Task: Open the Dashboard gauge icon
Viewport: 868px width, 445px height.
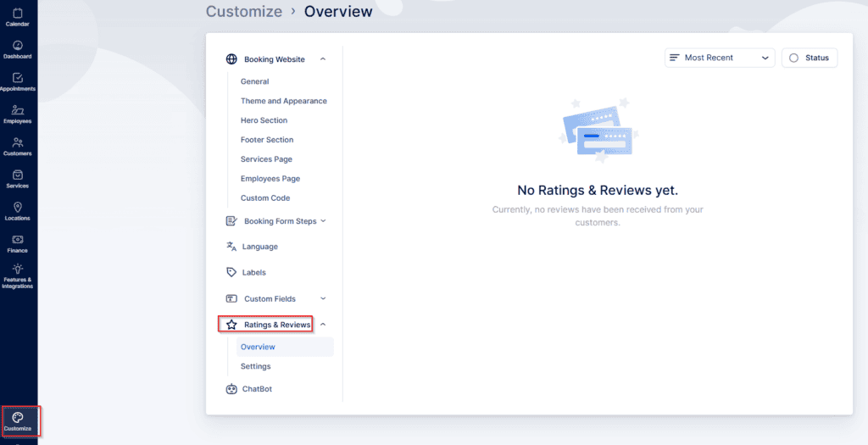Action: 18,46
